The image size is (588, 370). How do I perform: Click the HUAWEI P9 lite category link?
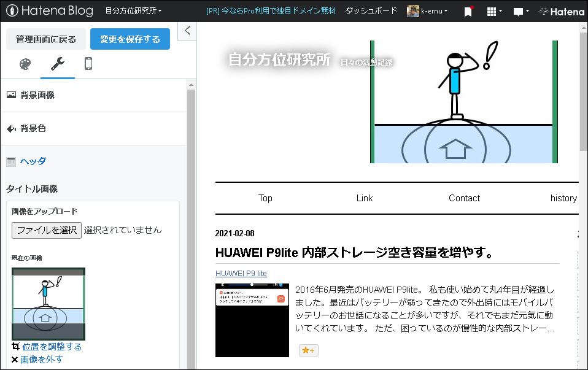241,273
